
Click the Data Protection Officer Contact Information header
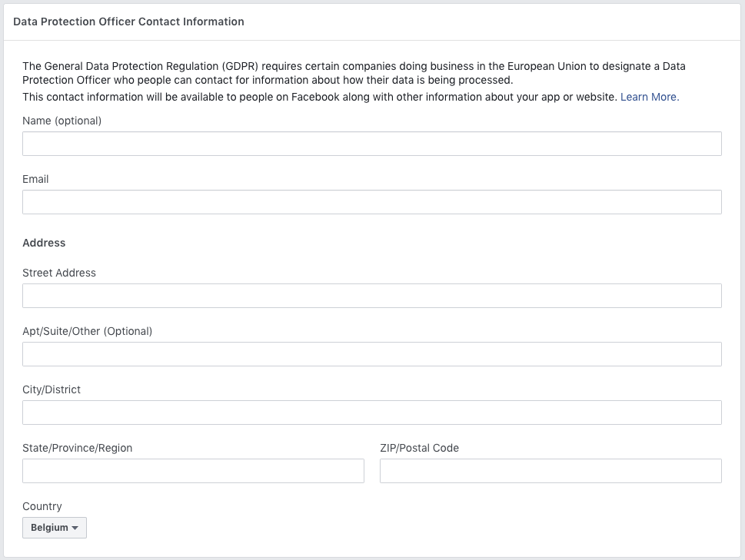[128, 22]
